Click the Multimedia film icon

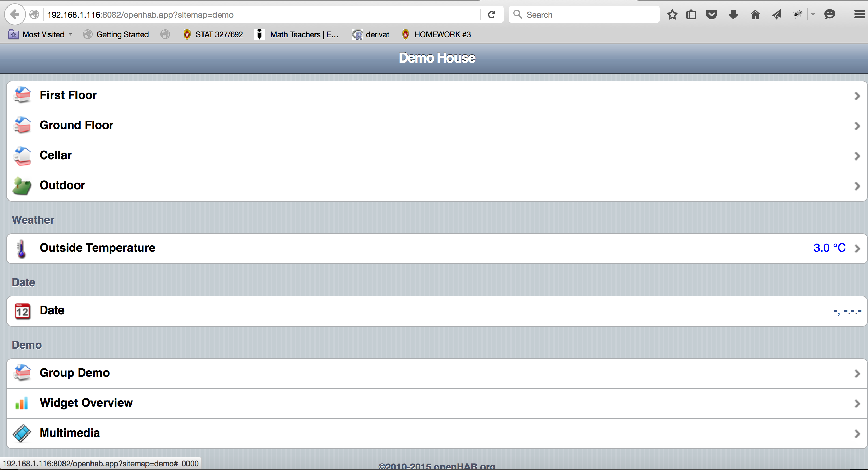point(22,433)
